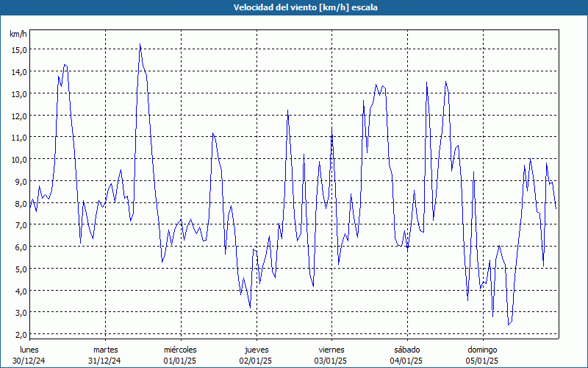Click the highest wind peak above 15 km/h
This screenshot has width=588, height=368.
(x=140, y=44)
